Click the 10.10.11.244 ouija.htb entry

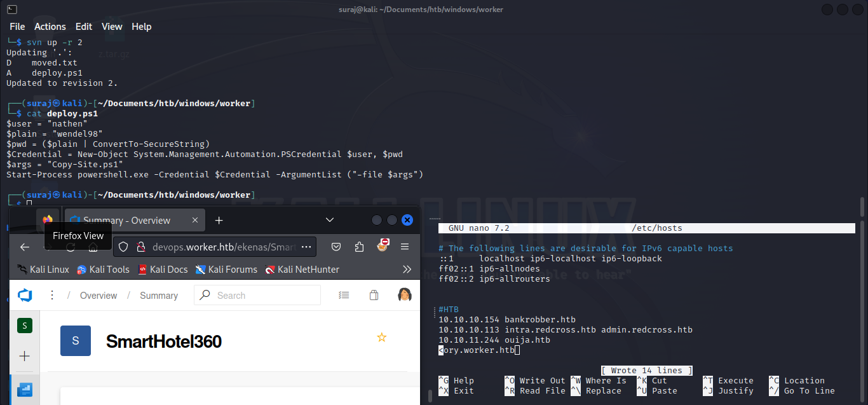click(494, 340)
